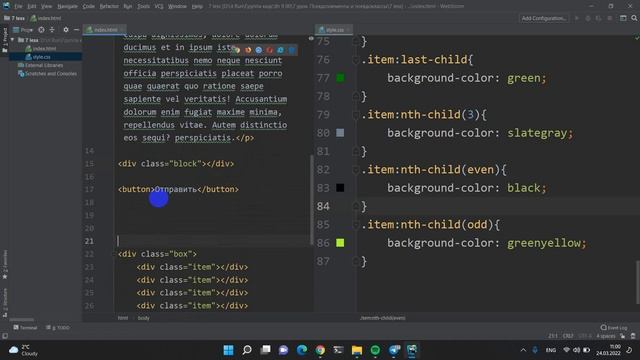Click the ENG language indicator in the taskbar
This screenshot has height=360, width=640.
pos(551,350)
